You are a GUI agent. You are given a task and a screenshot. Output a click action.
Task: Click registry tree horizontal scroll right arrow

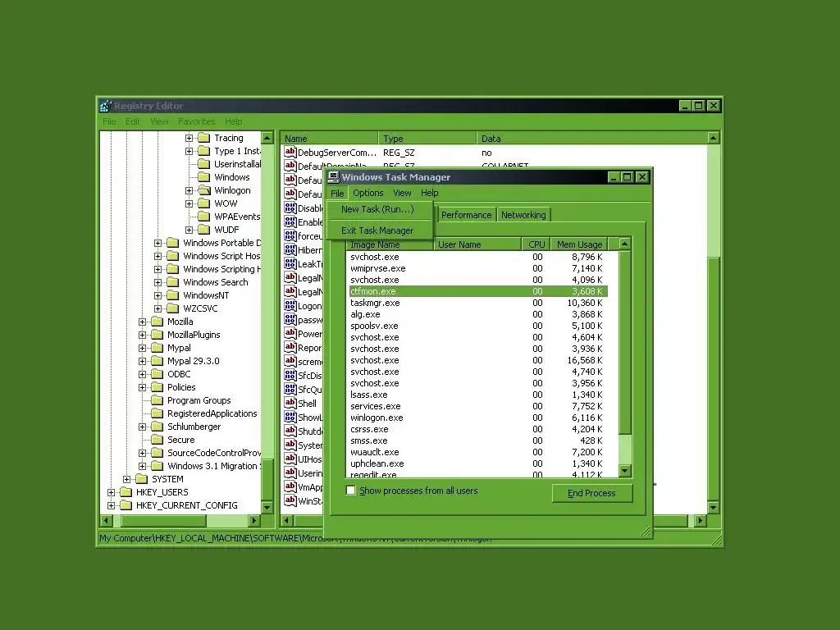tap(254, 520)
